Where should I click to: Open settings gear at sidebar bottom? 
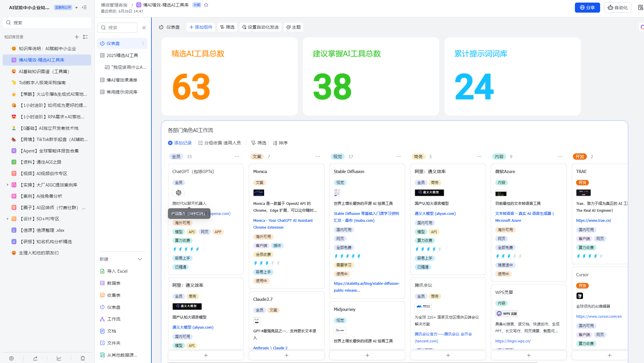tap(11, 358)
